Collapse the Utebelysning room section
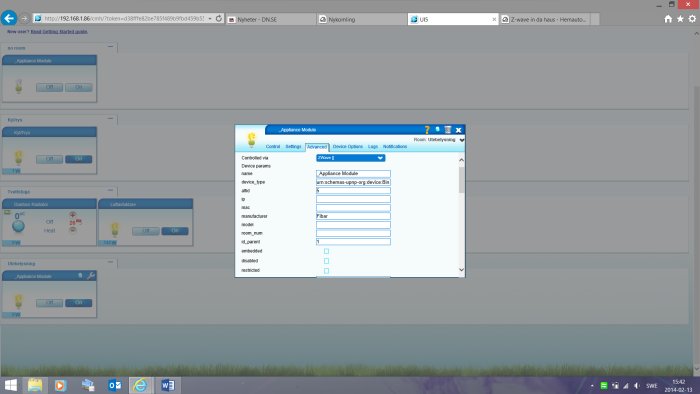The height and width of the screenshot is (394, 700). (x=110, y=262)
